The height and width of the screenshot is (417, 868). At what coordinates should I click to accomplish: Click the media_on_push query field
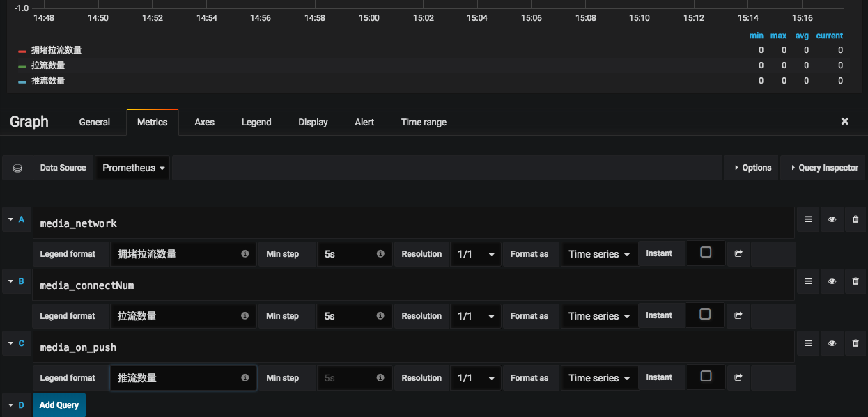414,347
